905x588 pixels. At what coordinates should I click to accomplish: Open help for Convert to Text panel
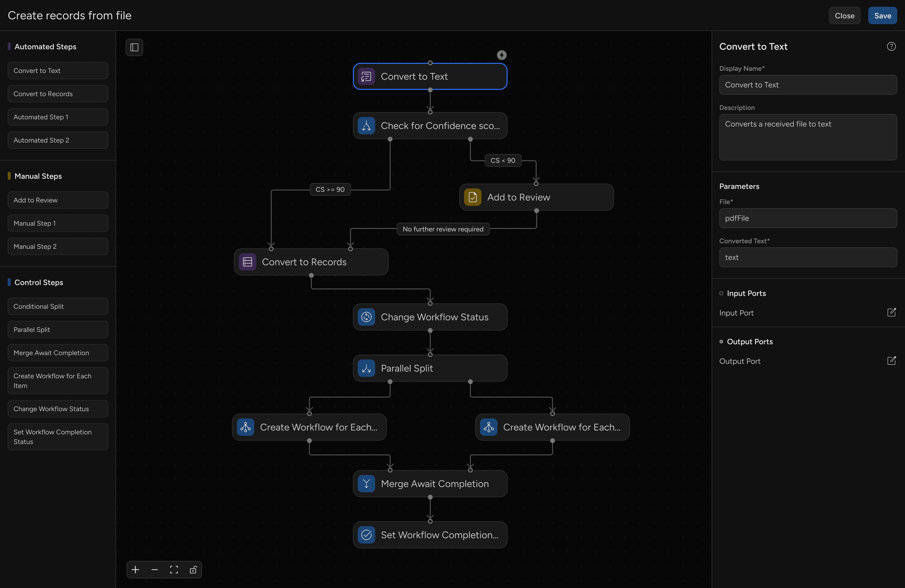coord(891,46)
